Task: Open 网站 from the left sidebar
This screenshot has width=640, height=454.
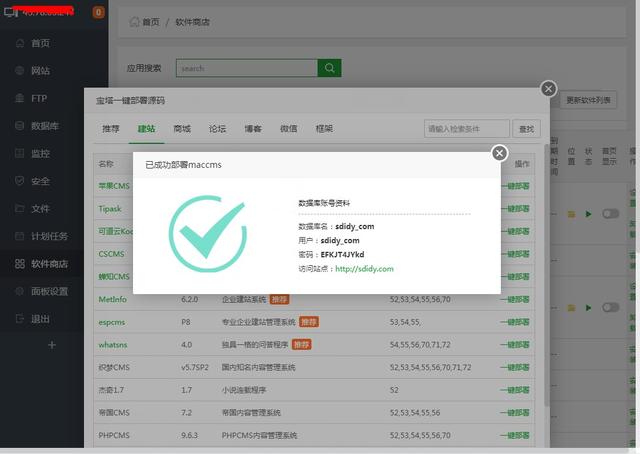Action: 40,71
